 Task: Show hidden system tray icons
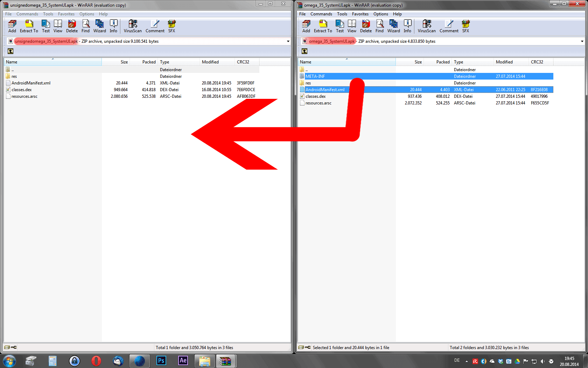tap(467, 361)
